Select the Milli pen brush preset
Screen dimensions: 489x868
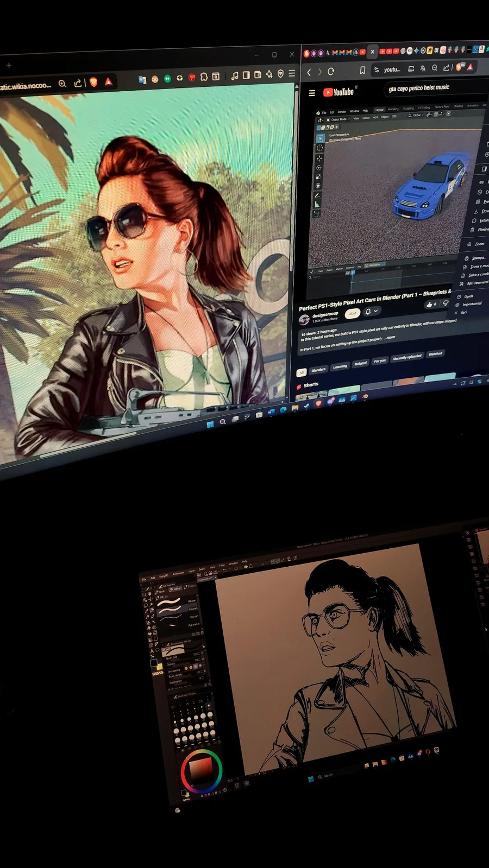(177, 602)
